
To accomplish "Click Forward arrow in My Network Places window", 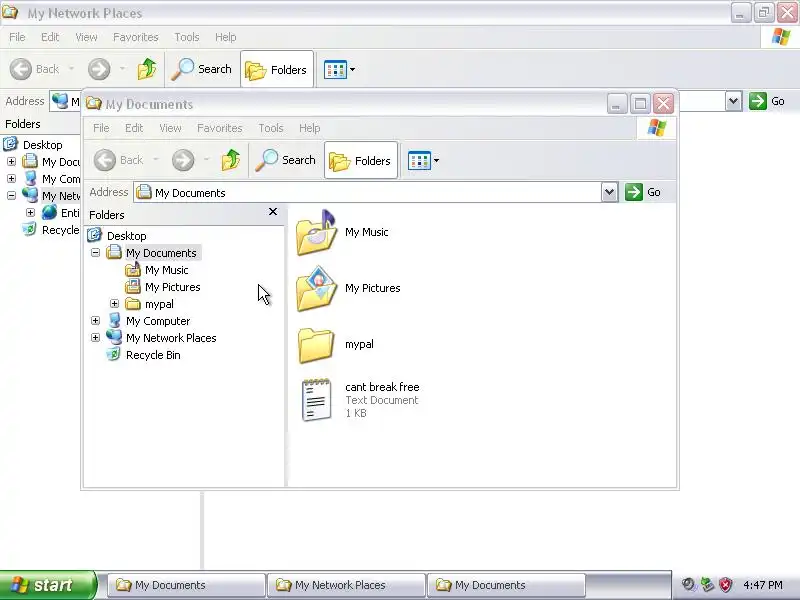I will [99, 69].
